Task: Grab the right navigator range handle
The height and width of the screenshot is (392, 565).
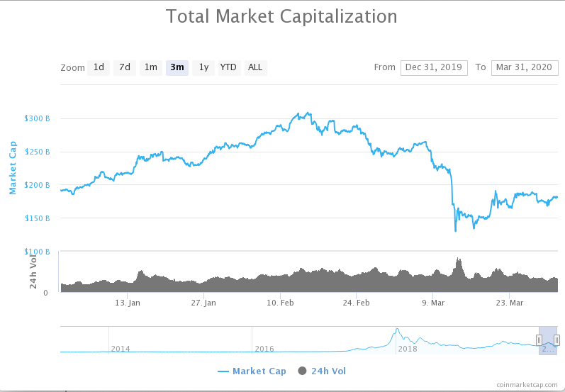Action: 556,340
